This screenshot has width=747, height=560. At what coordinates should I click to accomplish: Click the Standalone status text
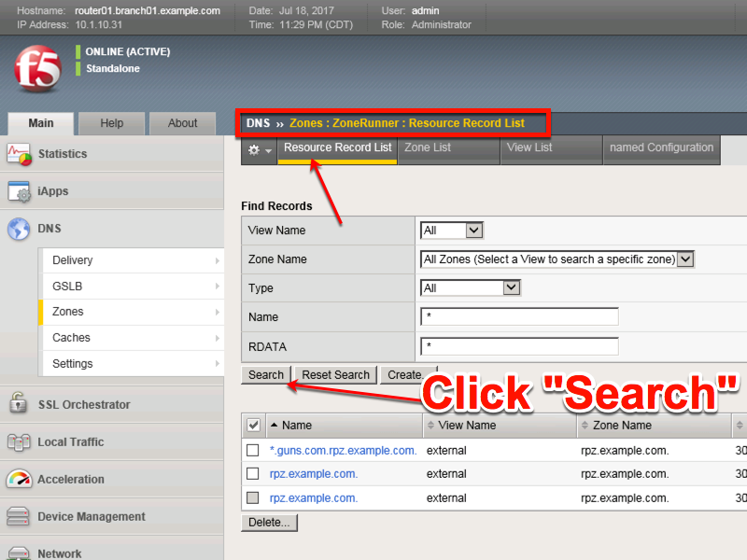pyautogui.click(x=113, y=68)
